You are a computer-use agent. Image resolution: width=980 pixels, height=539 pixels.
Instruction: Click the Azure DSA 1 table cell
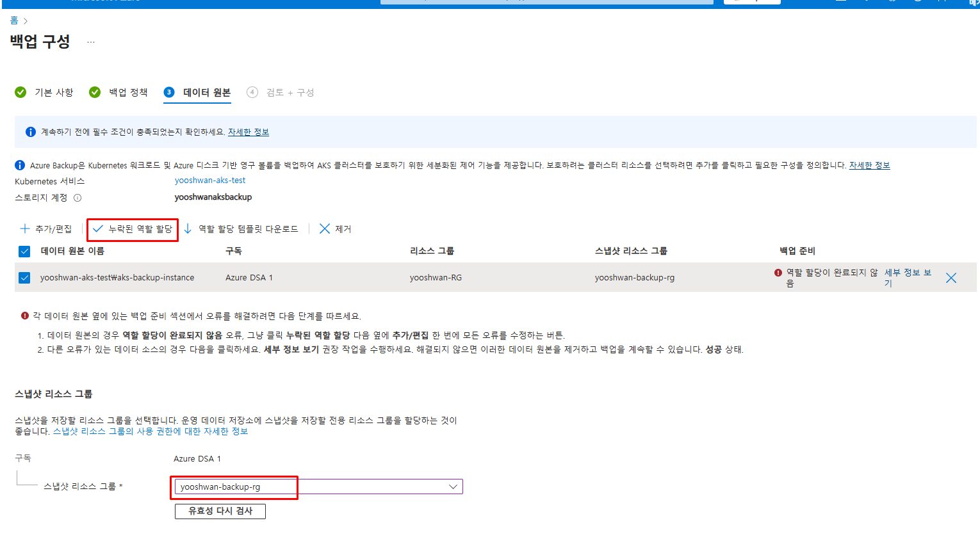249,278
